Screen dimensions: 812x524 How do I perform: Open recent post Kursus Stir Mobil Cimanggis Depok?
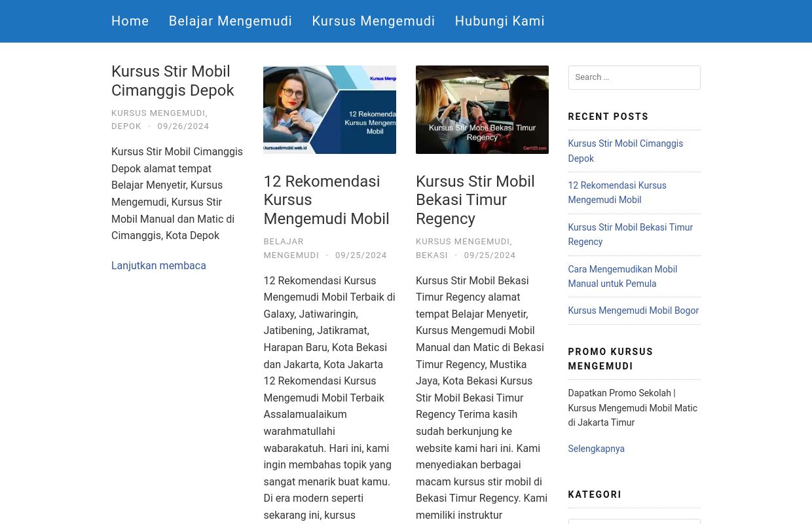click(x=625, y=151)
